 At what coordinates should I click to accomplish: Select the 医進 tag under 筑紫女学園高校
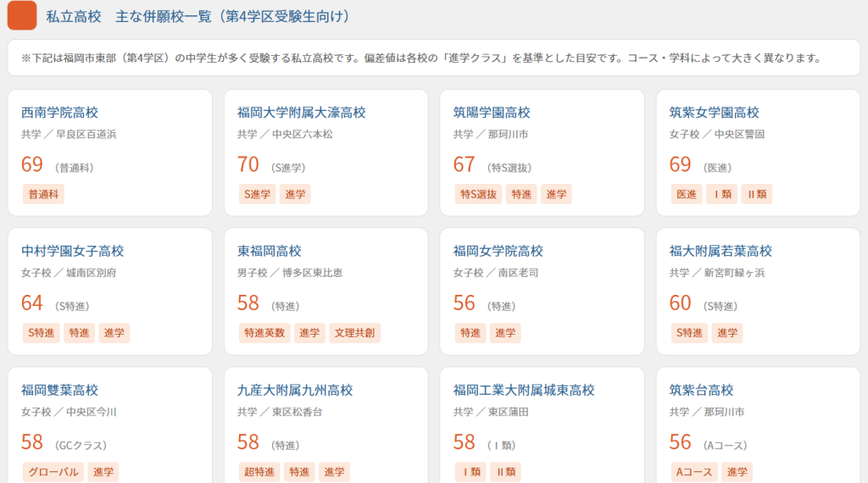tap(687, 194)
